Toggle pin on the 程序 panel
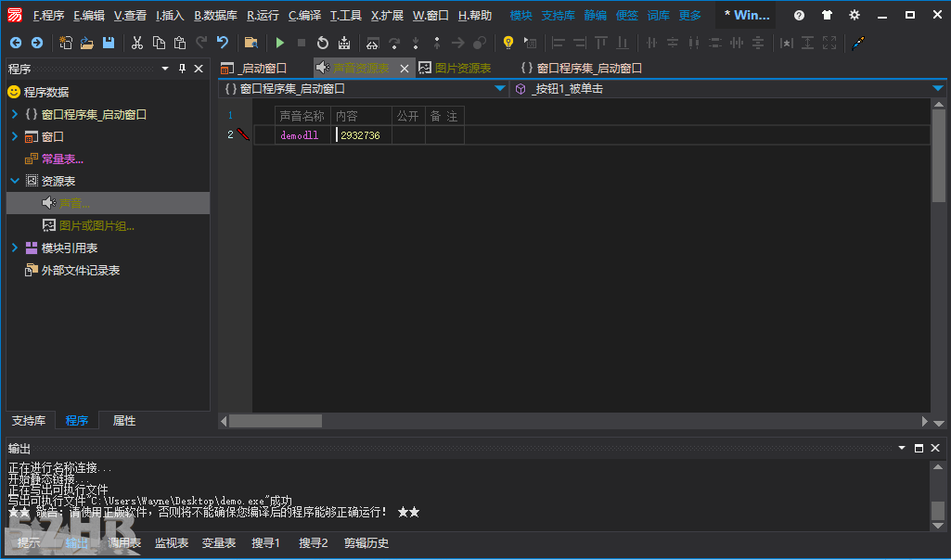951x560 pixels. (182, 69)
